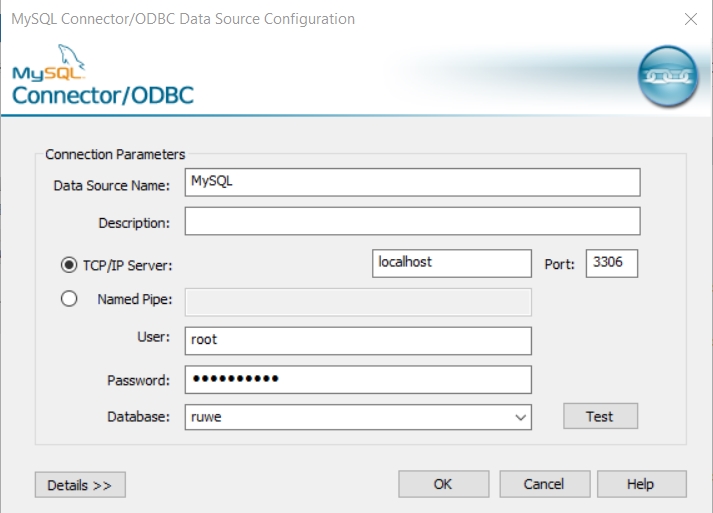Click the Connector/ODBC heading text

point(103,96)
